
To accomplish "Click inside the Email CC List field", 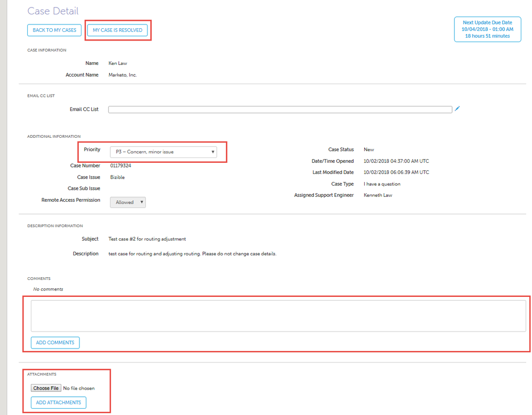I will (x=280, y=110).
